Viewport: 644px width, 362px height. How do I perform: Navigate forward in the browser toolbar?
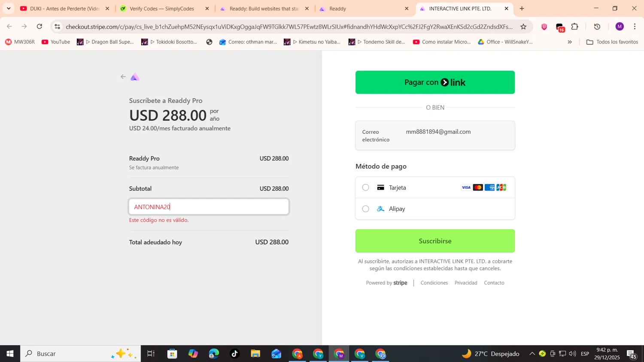(24, 27)
